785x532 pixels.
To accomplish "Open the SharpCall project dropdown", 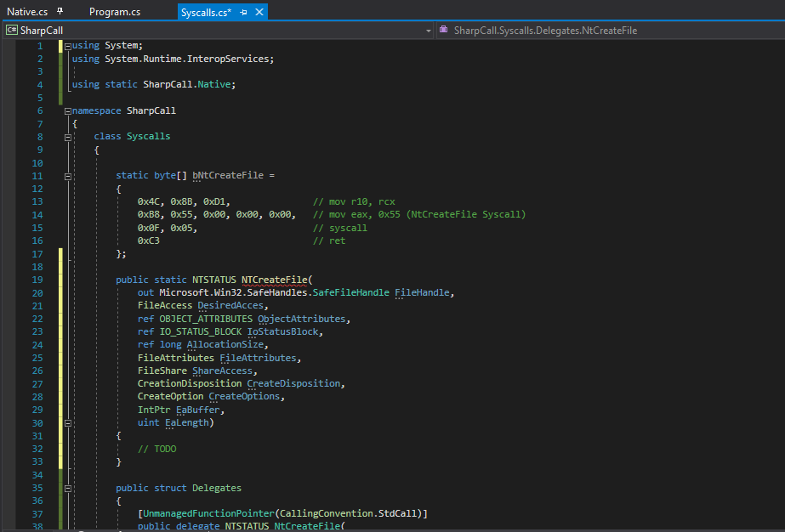I will [x=428, y=31].
